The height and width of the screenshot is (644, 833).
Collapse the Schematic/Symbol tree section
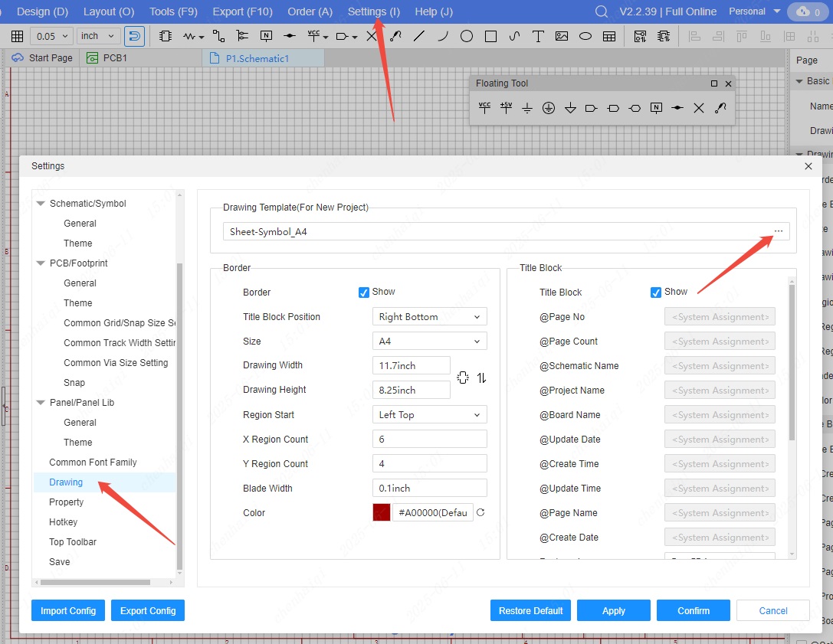click(41, 204)
